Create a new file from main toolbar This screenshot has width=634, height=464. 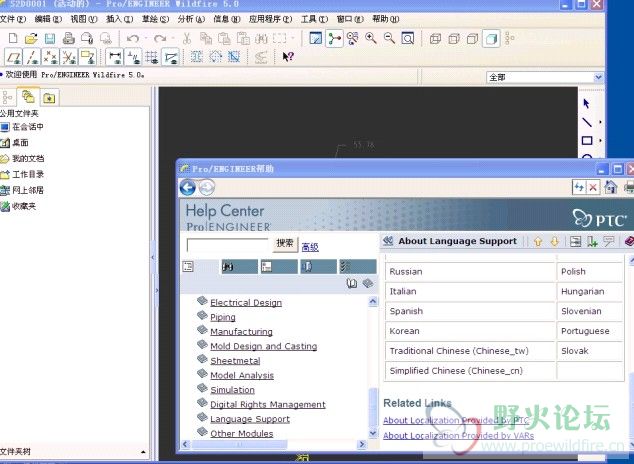tap(13, 38)
